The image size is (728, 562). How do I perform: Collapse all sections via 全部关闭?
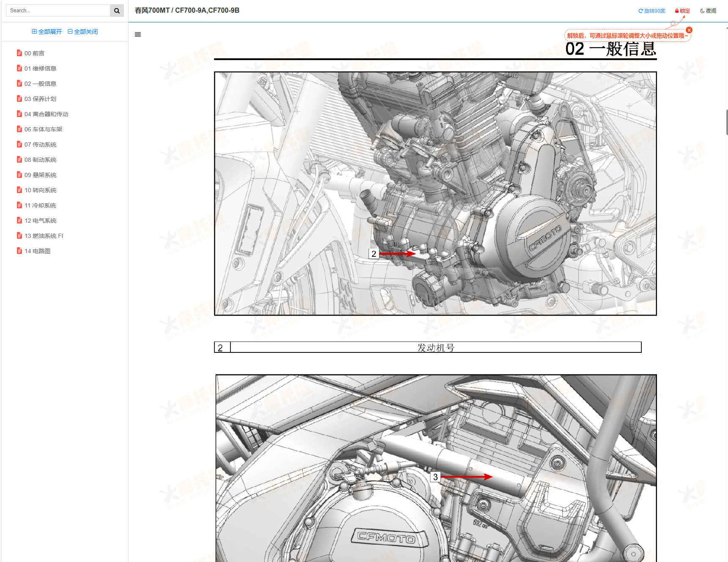point(83,32)
